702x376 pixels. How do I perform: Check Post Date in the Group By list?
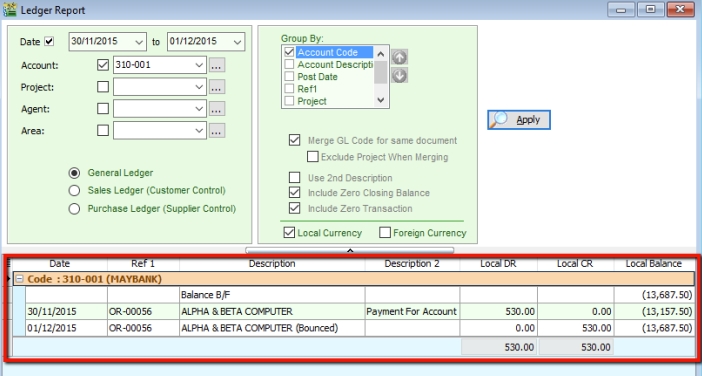tap(289, 77)
